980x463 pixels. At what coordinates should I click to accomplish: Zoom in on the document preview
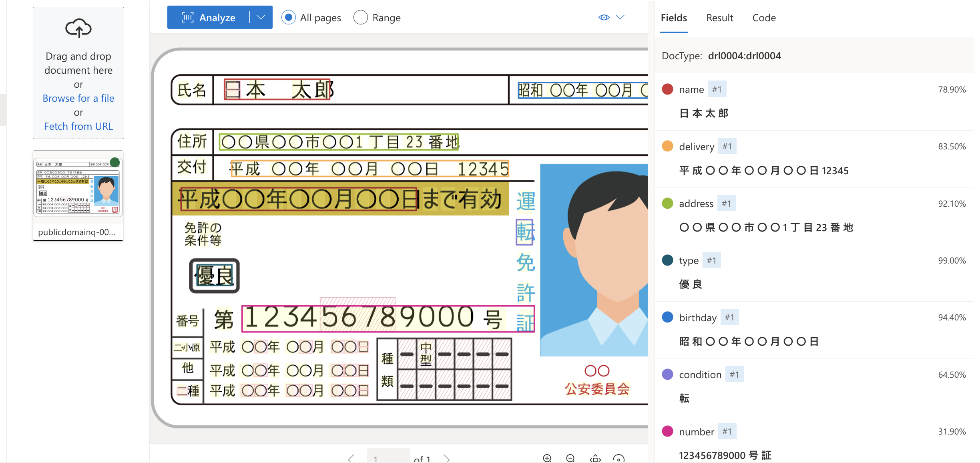(547, 458)
